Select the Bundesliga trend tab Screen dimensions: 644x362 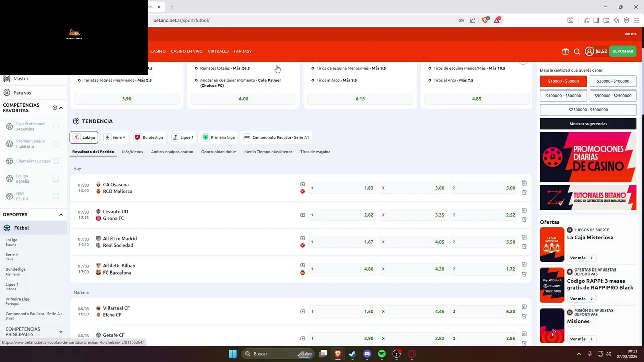coord(148,137)
